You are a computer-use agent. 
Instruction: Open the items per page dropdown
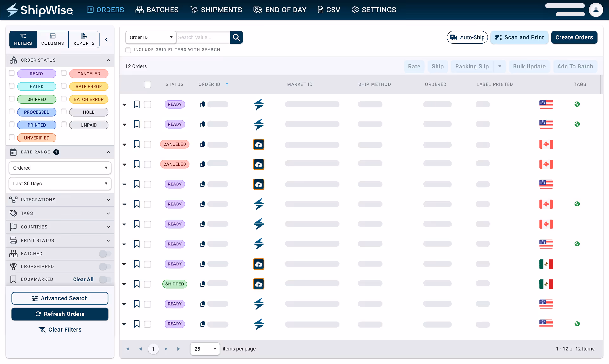tap(205, 349)
